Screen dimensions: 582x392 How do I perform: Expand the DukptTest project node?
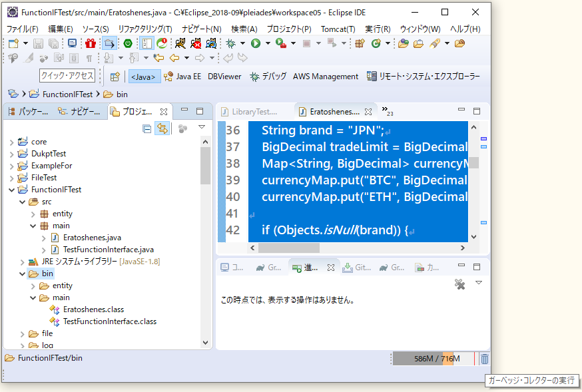pos(11,154)
